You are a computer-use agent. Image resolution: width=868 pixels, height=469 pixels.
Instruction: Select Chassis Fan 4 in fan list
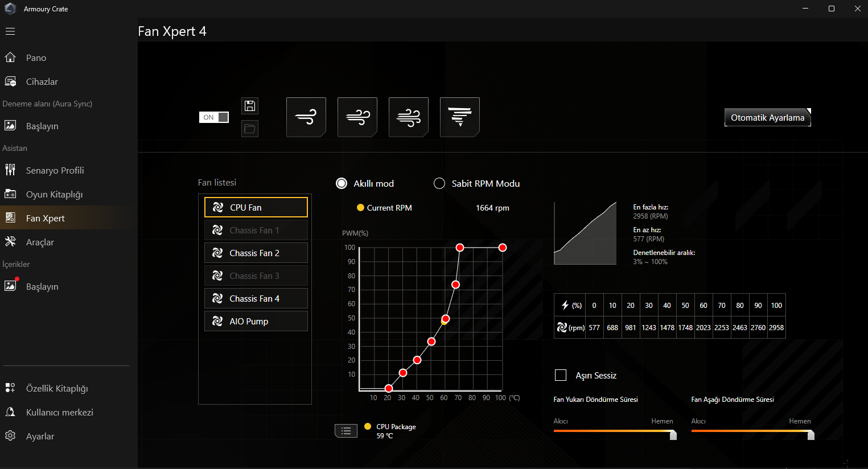[256, 298]
